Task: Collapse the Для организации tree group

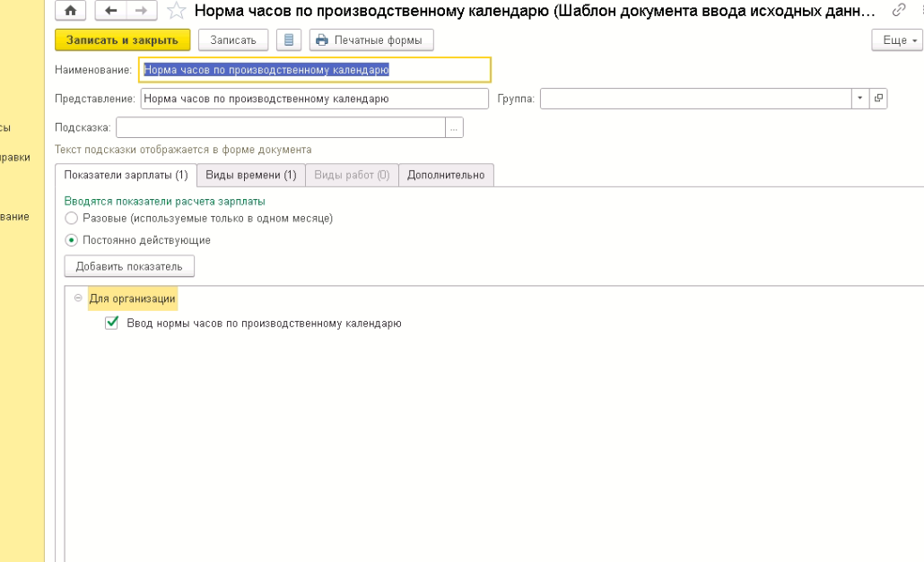Action: (x=78, y=298)
